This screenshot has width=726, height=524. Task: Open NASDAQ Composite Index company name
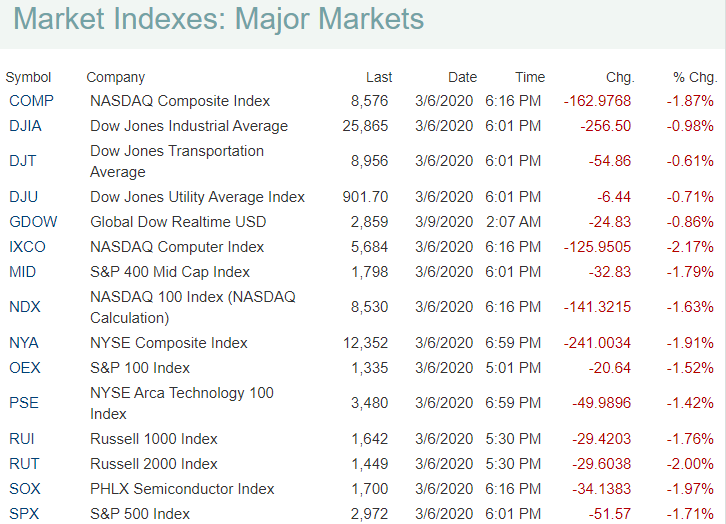point(180,101)
